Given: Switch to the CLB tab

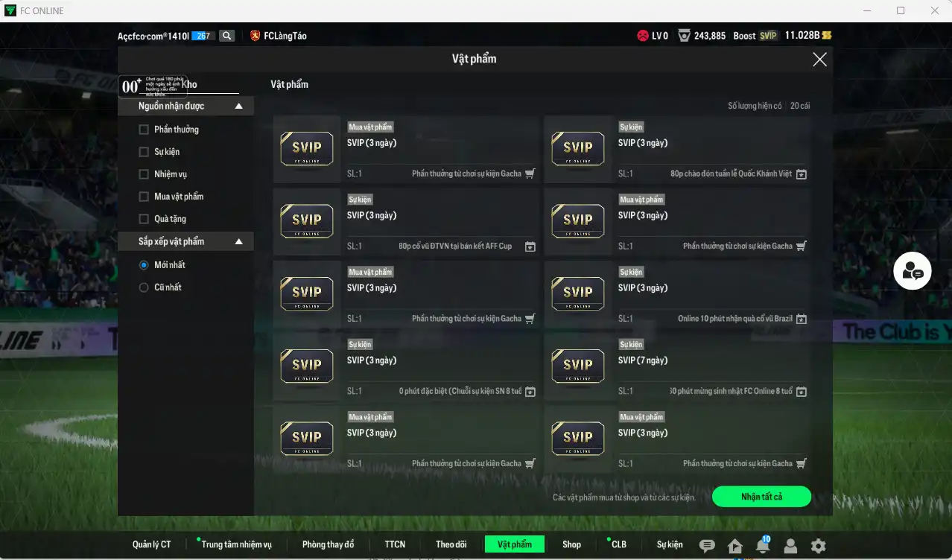Looking at the screenshot, I should [618, 544].
